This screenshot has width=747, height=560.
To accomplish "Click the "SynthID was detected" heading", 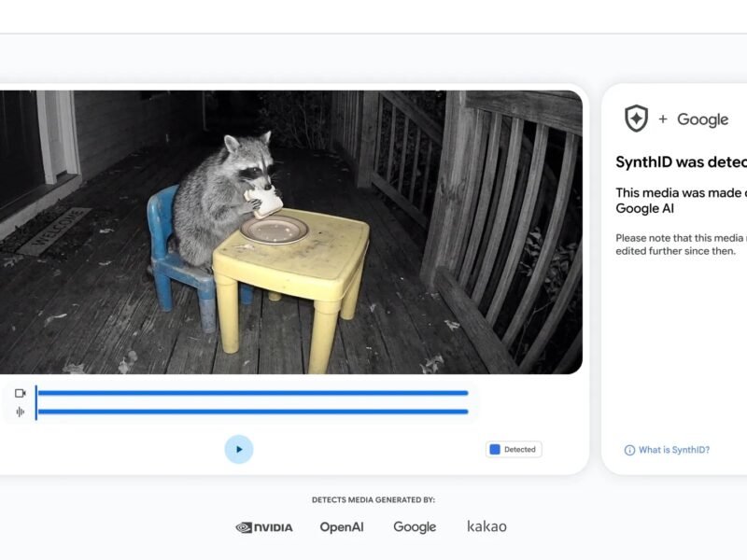I will pos(682,161).
